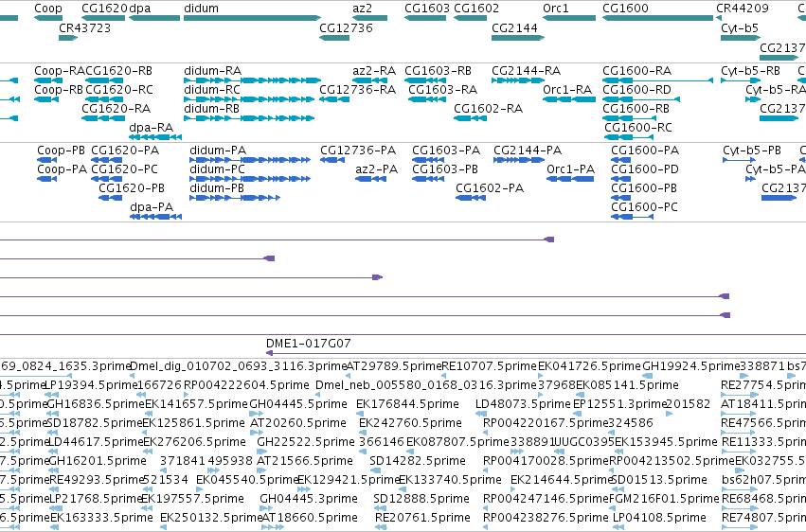Click the EK176844.5prime EST
The height and width of the screenshot is (532, 806).
pyautogui.click(x=362, y=414)
